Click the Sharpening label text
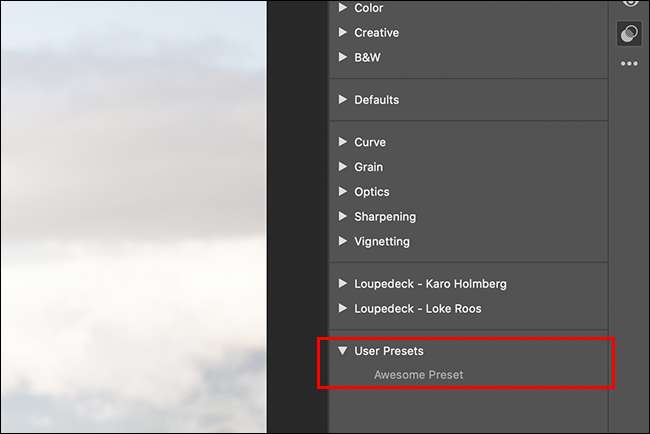 385,217
